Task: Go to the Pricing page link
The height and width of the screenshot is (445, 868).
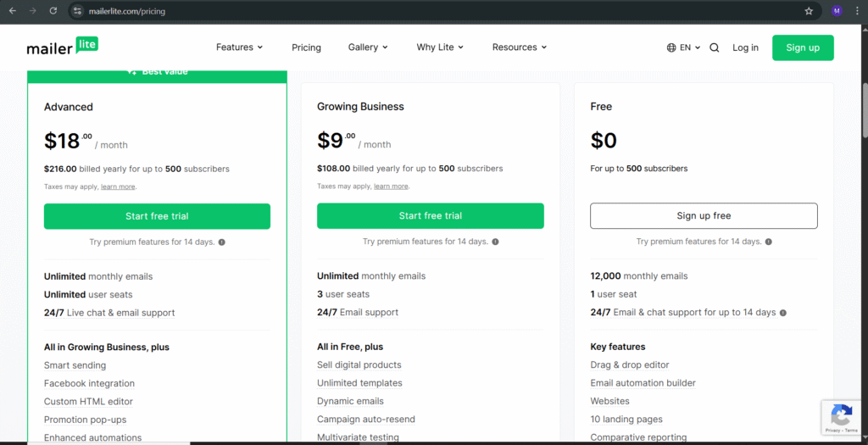Action: [306, 47]
